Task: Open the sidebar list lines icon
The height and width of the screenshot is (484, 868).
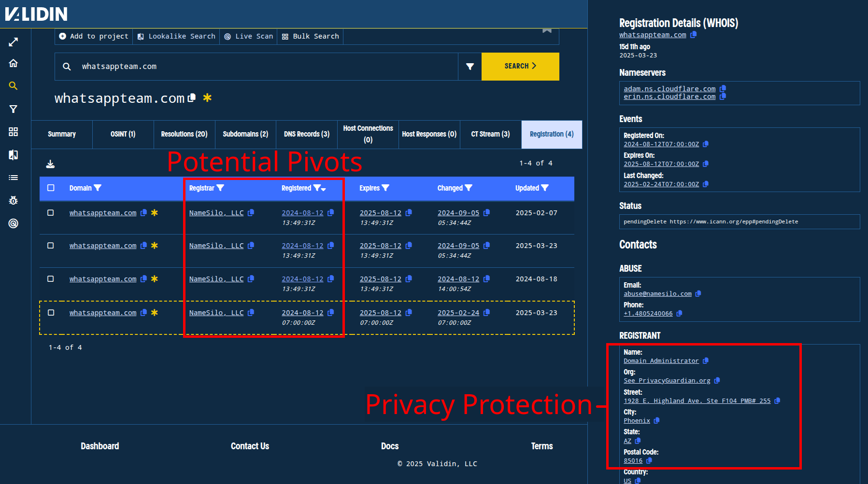Action: click(14, 178)
